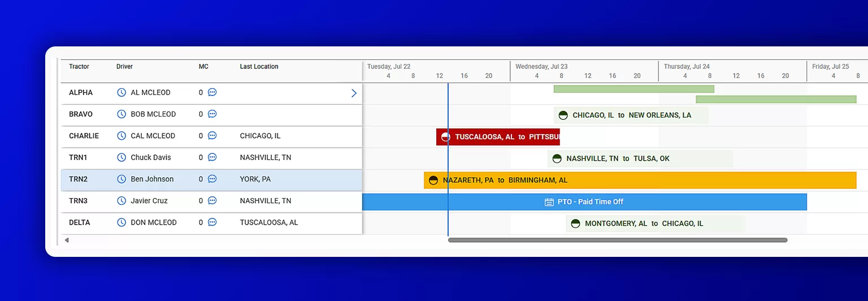Select tractor CHARLIE
This screenshot has width=868, height=301.
[84, 136]
